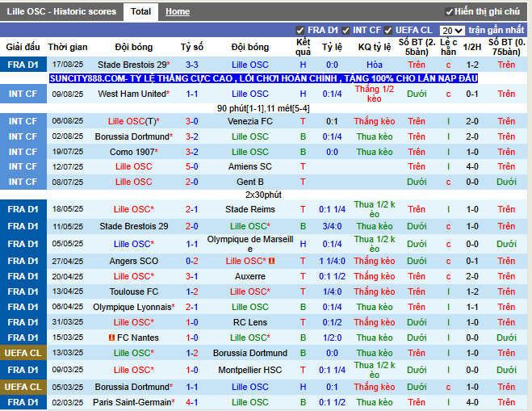The image size is (532, 411).
Task: Click the INT CF label on 09/08/25 row
Action: pos(23,94)
